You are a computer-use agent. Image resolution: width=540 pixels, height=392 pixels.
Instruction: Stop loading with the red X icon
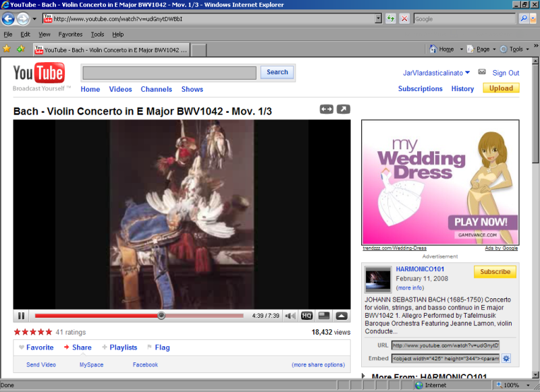(x=404, y=19)
